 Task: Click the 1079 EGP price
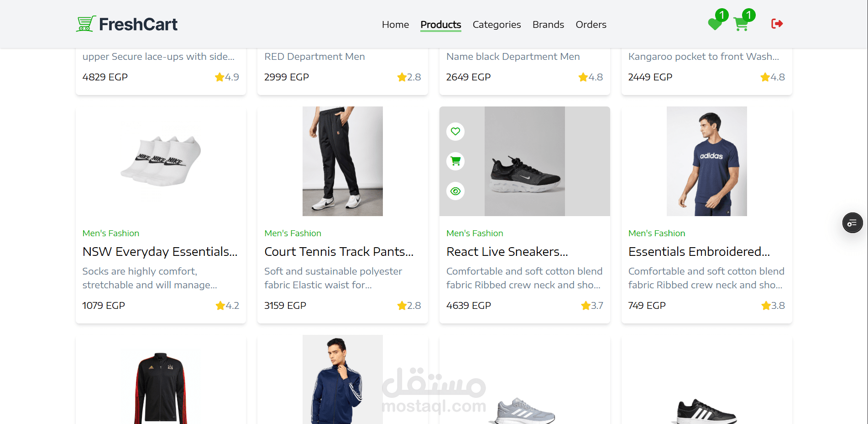click(x=104, y=306)
